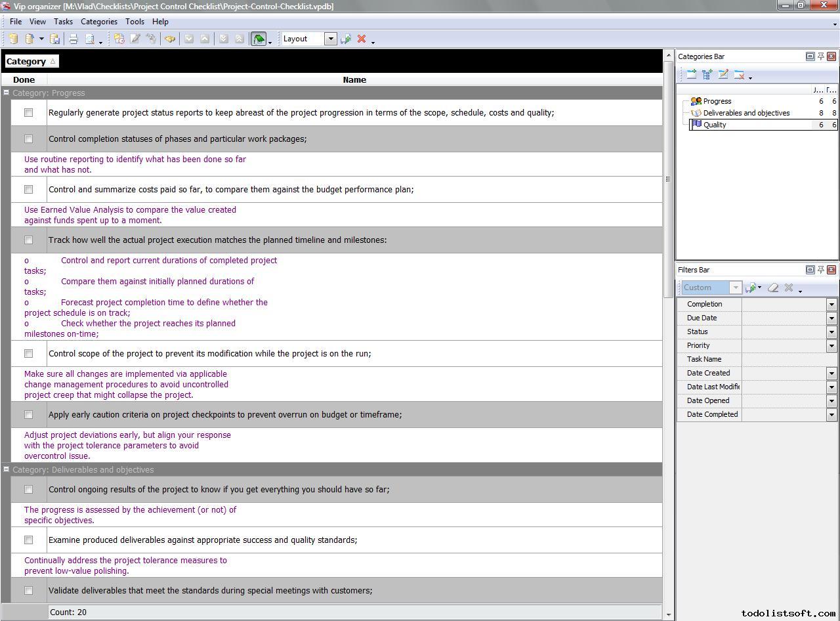This screenshot has width=840, height=621.
Task: Open the Layout dropdown in toolbar
Action: coord(331,39)
